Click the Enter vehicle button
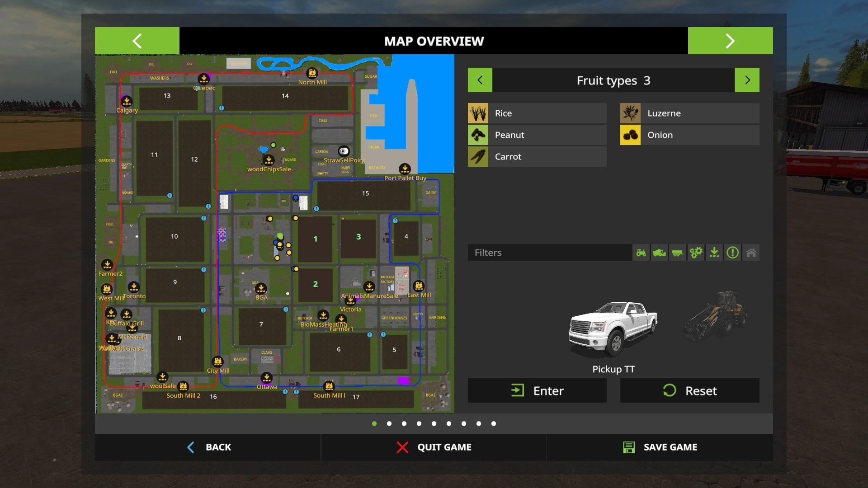The width and height of the screenshot is (868, 488). 537,390
